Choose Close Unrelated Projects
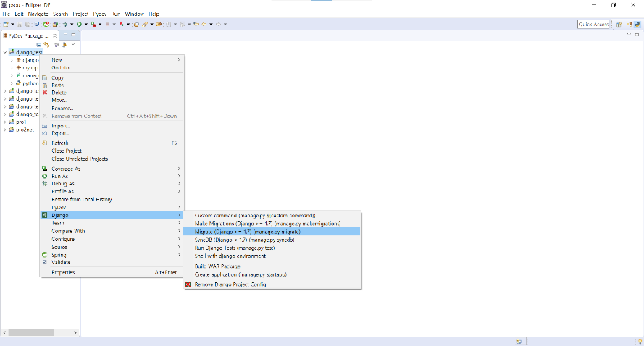The width and height of the screenshot is (644, 346). [112, 159]
